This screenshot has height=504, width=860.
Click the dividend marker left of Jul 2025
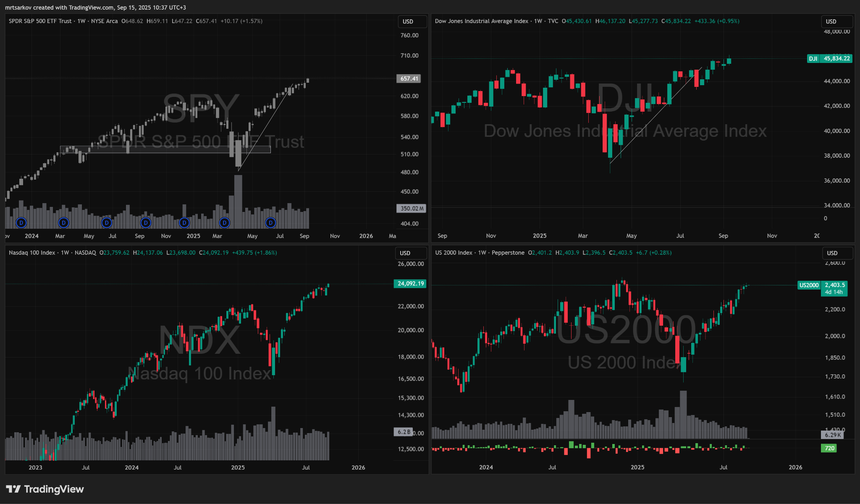(271, 223)
